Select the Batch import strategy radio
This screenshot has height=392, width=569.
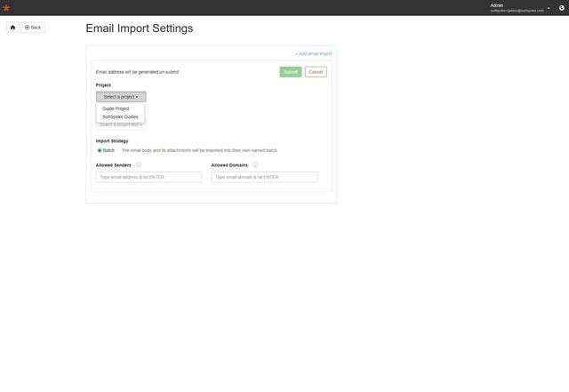point(100,150)
